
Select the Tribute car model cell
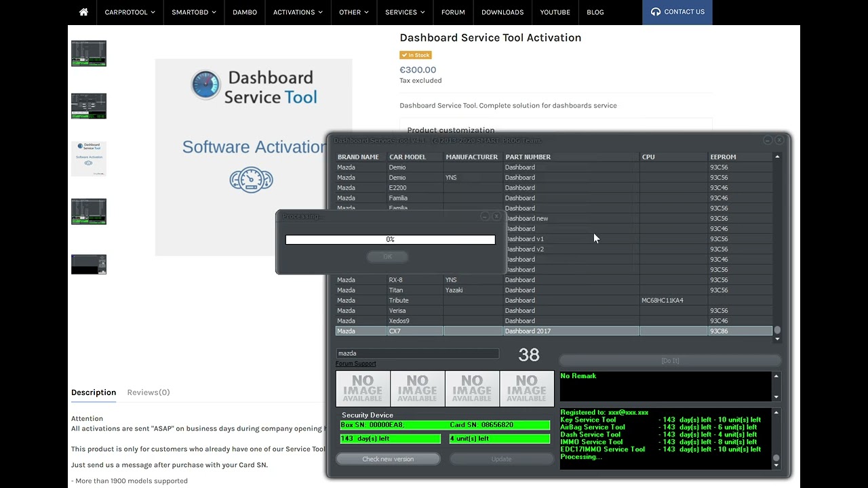(399, 300)
